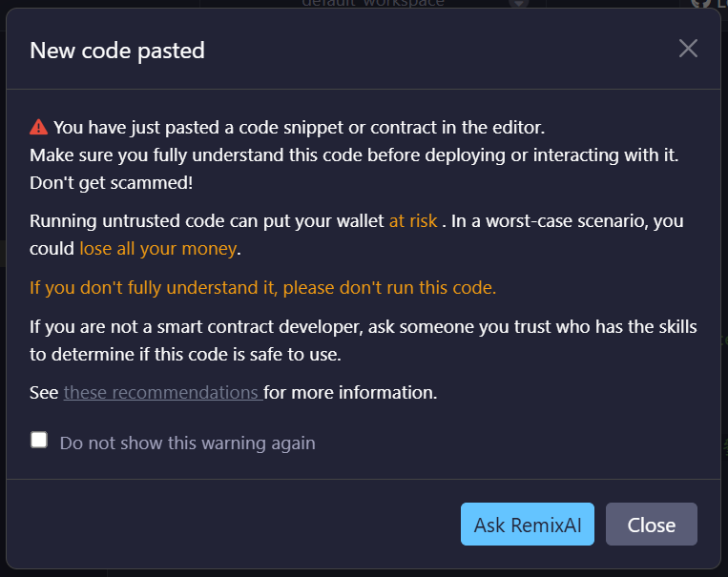Click the 'for more information.' text
Image resolution: width=728 pixels, height=577 pixels.
350,392
